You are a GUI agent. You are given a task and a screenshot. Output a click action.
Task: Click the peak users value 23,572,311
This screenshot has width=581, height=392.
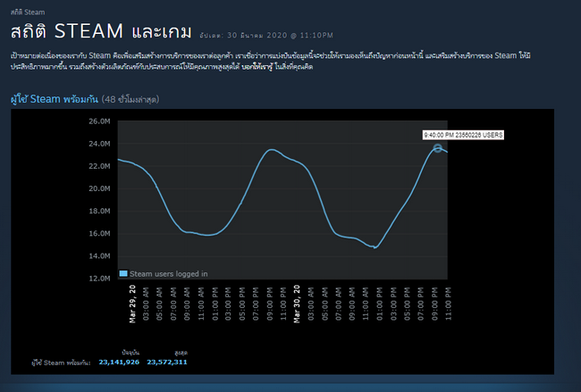pos(167,362)
